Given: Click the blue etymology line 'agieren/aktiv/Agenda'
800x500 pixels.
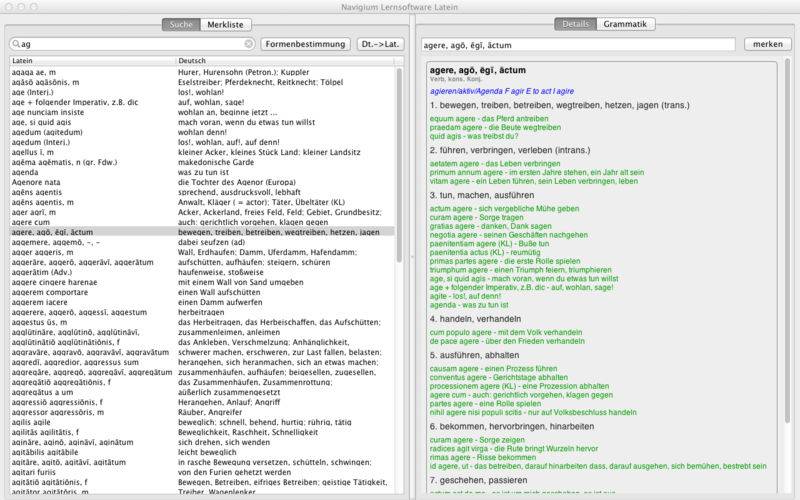Looking at the screenshot, I should [502, 91].
